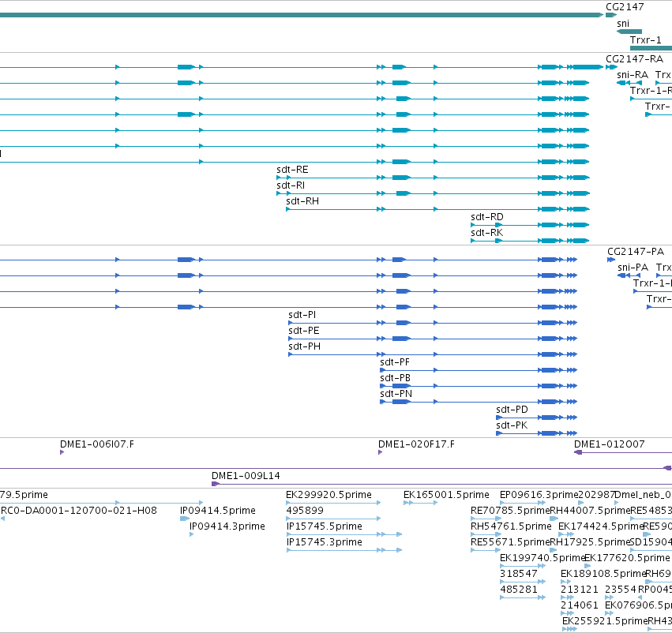Click the CG2147-PA protein label
Screen dimensions: 672x633
636,252
